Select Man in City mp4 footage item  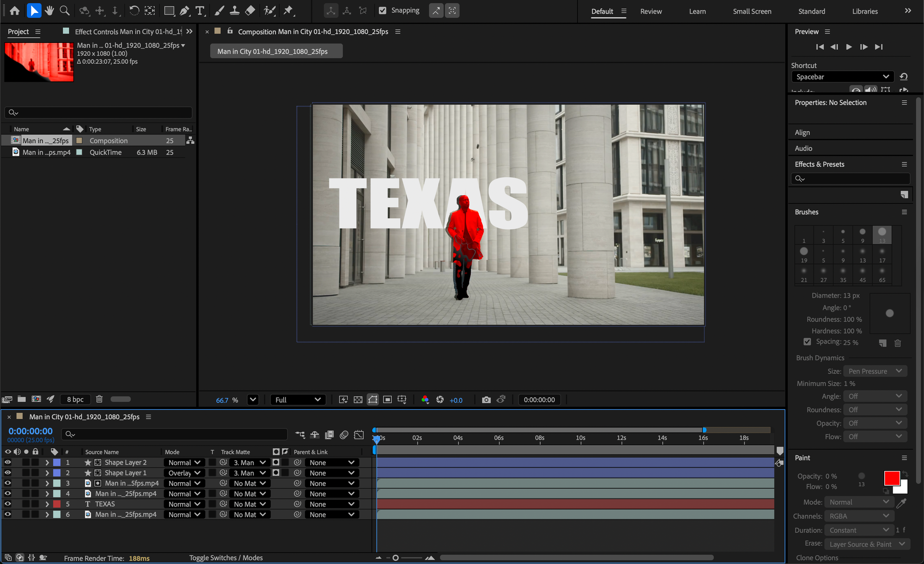pos(46,152)
